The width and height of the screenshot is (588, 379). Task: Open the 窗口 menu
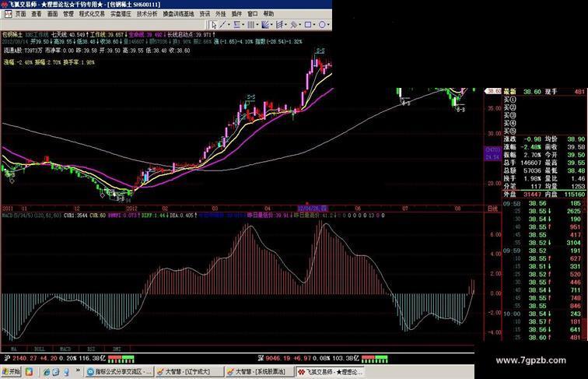pyautogui.click(x=252, y=14)
